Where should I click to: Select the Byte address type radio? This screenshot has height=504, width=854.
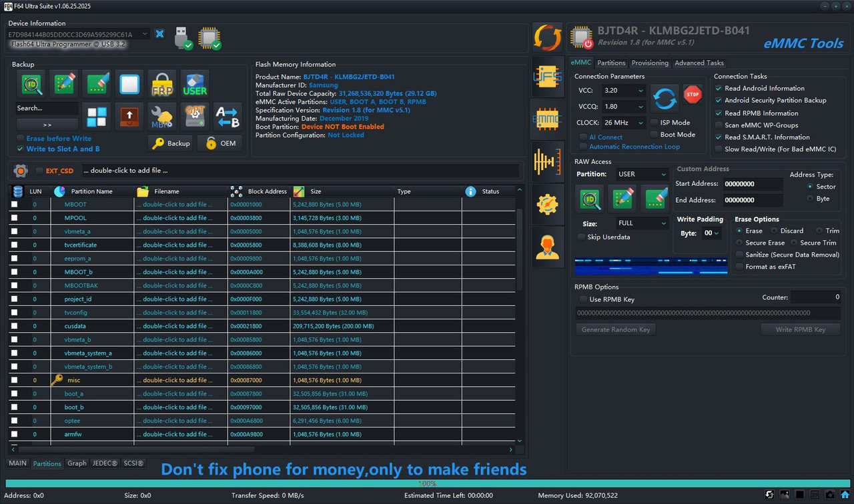click(810, 199)
